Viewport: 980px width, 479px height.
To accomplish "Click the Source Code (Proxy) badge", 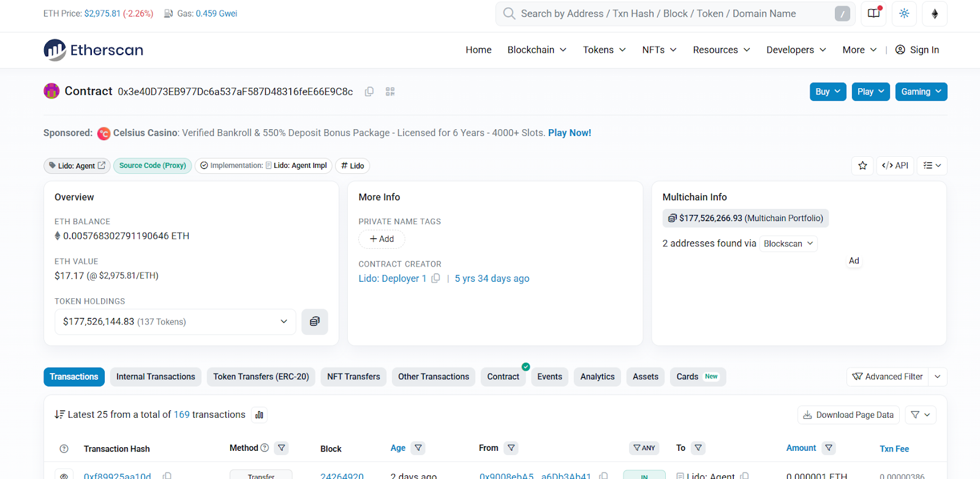I will point(153,165).
